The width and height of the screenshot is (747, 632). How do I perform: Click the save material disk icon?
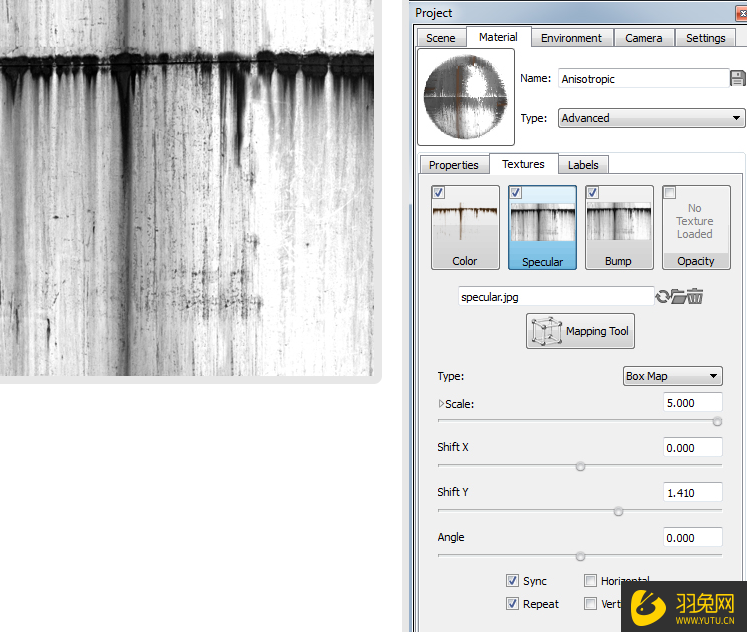pyautogui.click(x=738, y=78)
